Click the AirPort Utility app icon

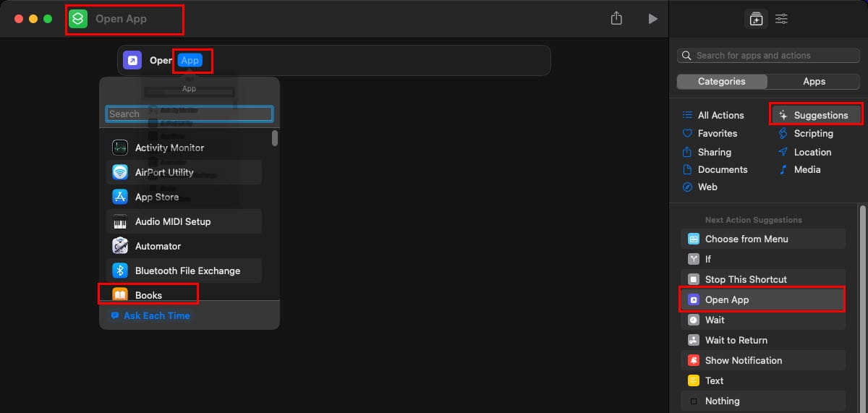pos(120,172)
